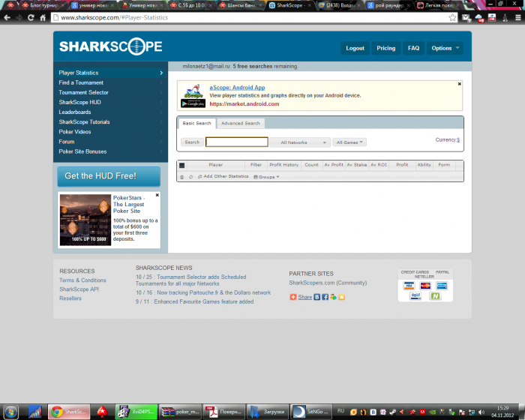
Task: Open SharkScopers.com community link
Action: pos(312,283)
